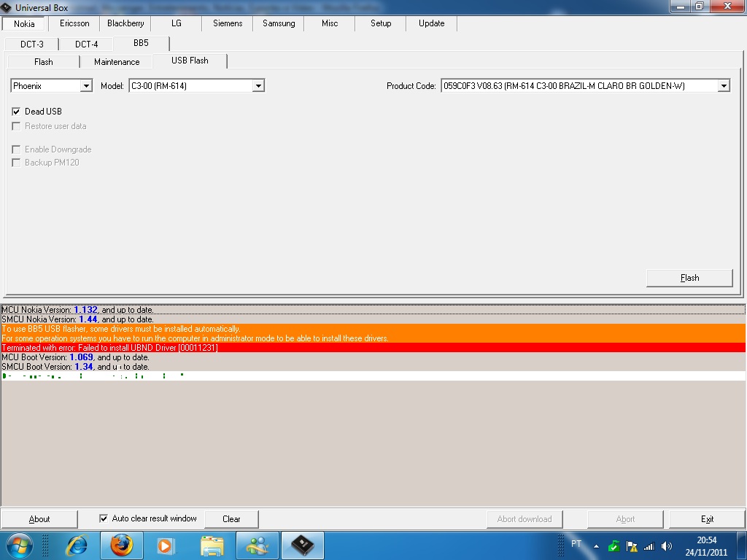747x560 pixels.
Task: Uncheck the Dead USB checkbox
Action: (16, 112)
